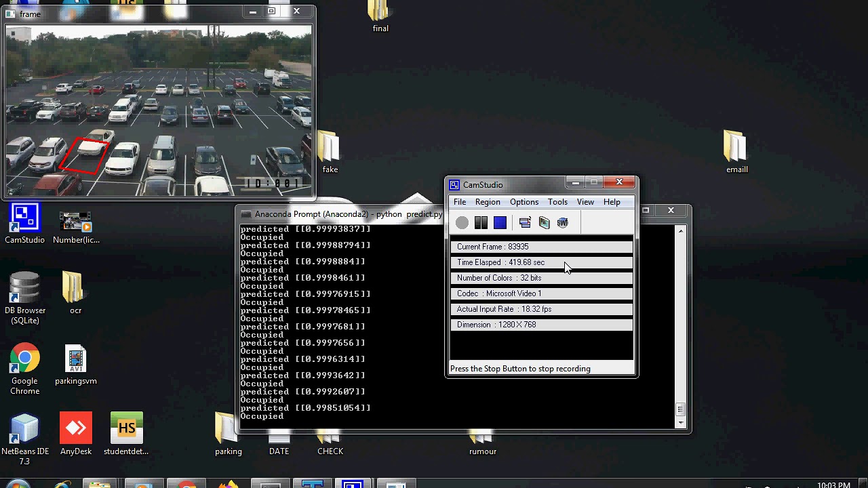Click the 'predicted [[0.9993642]]' line
This screenshot has width=868, height=488.
[302, 375]
